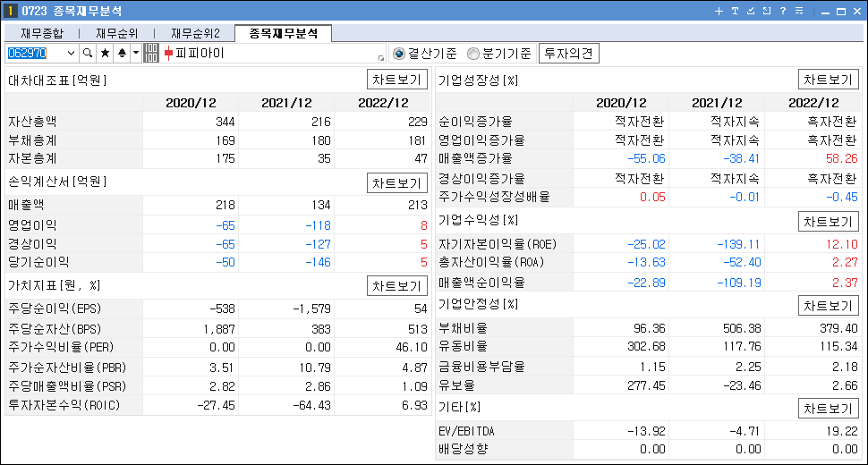Click the 자산총액 row label
Screen dimensions: 868x465
(x=32, y=122)
